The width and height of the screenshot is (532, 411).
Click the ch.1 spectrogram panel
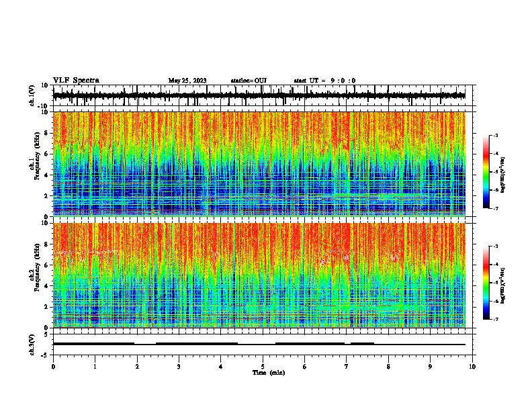pyautogui.click(x=259, y=164)
